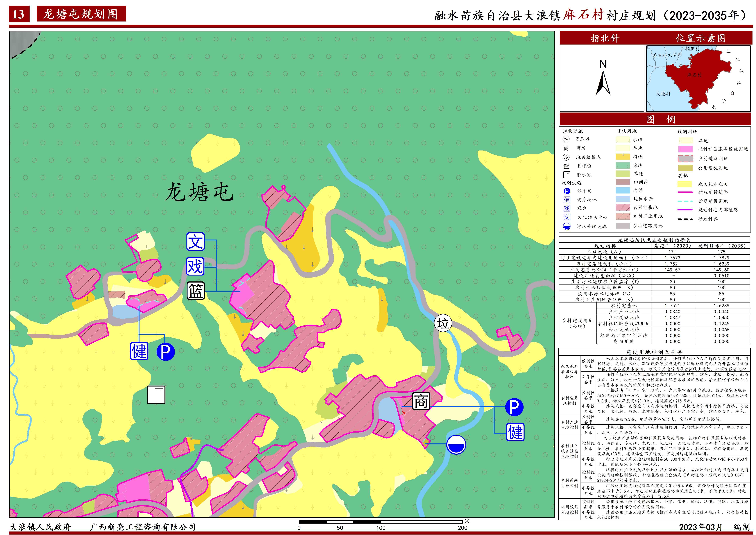This screenshot has width=756, height=535.
Task: Click the 篮 basketball court map marker
Action: [x=196, y=291]
